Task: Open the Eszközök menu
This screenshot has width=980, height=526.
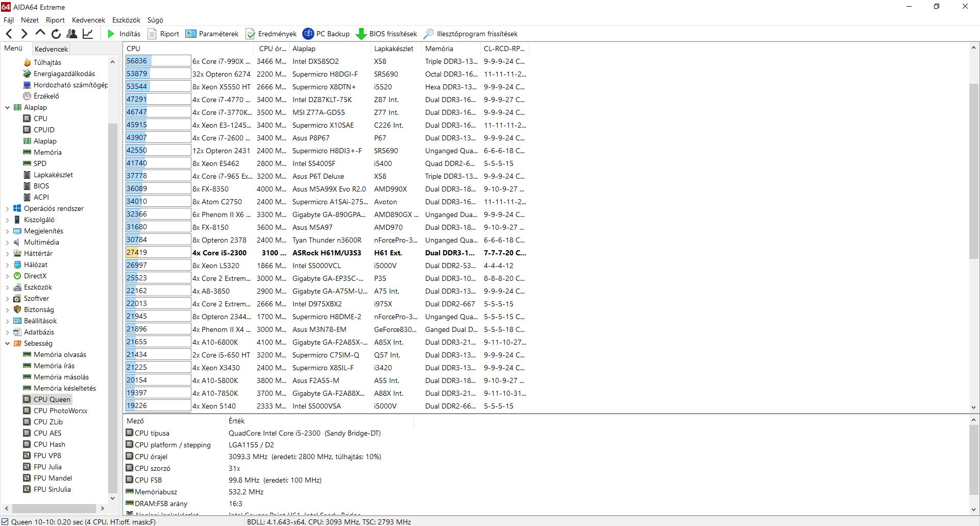Action: [x=126, y=20]
